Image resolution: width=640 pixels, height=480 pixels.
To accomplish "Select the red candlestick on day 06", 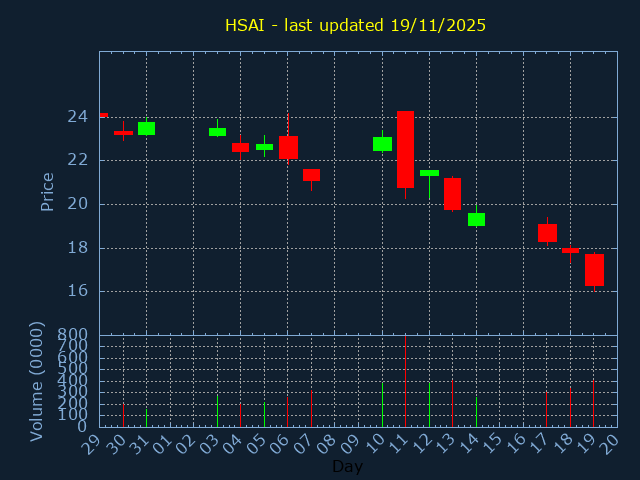I will pos(288,147).
